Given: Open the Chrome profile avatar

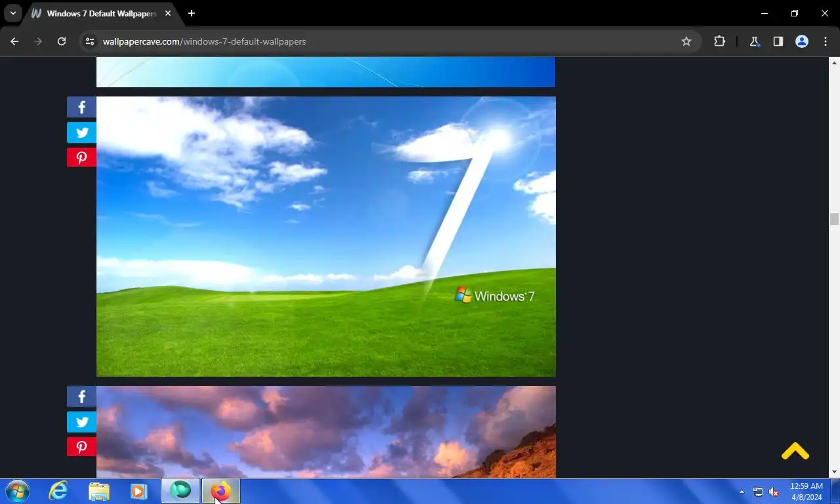Looking at the screenshot, I should coord(801,41).
